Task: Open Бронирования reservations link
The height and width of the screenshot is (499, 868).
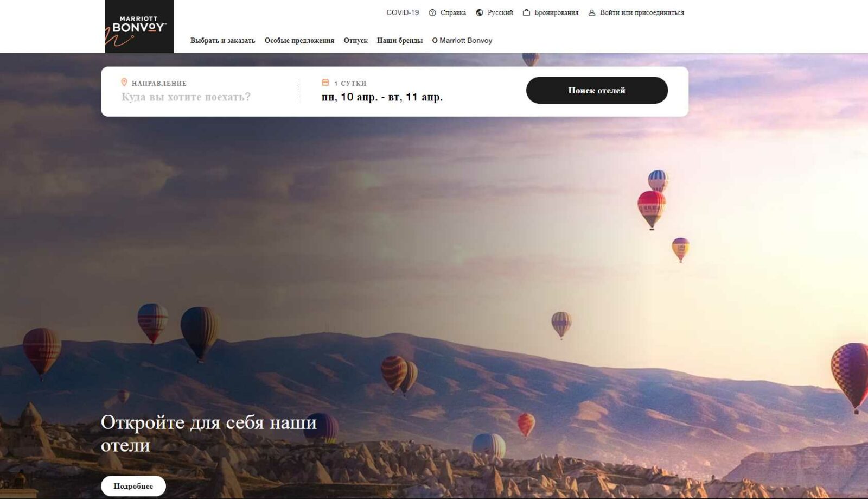Action: (x=556, y=12)
